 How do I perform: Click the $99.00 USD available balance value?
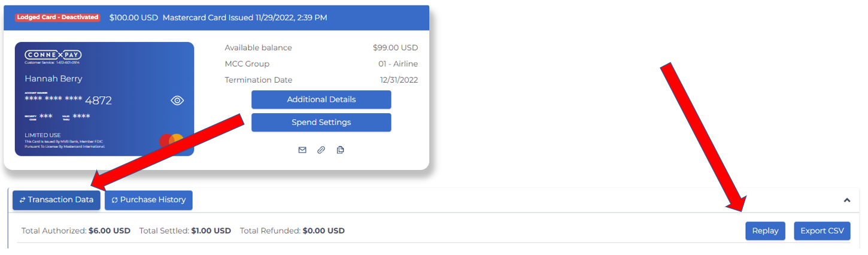395,48
